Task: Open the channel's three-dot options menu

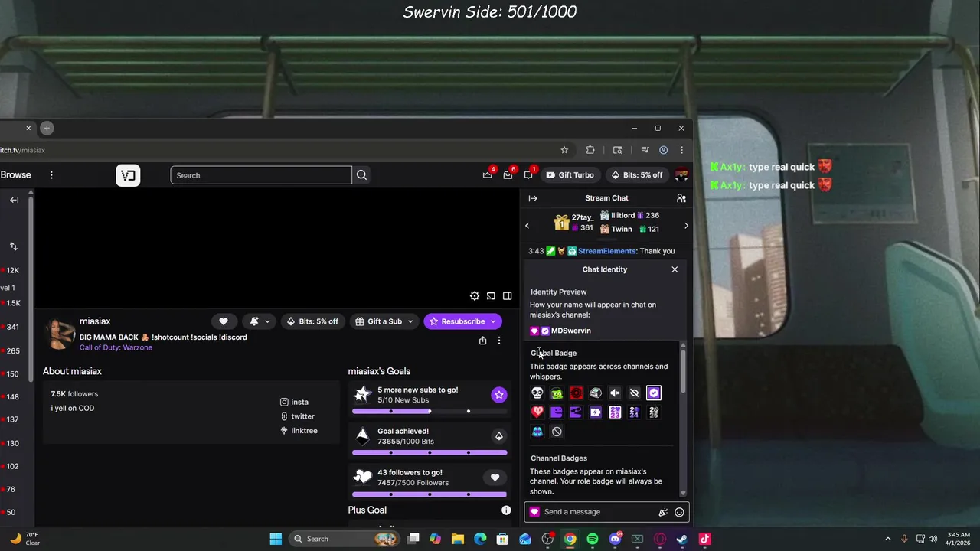Action: (498, 341)
